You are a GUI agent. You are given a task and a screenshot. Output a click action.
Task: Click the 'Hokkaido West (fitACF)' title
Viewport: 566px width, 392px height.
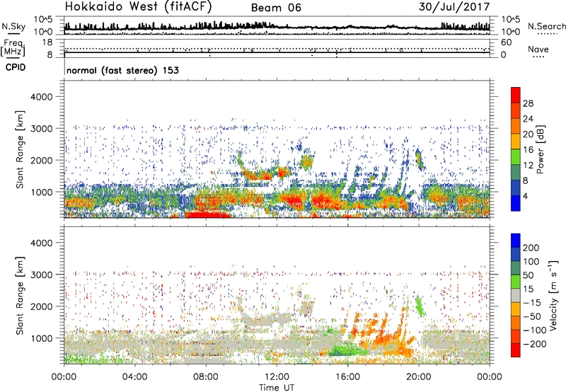pos(138,6)
